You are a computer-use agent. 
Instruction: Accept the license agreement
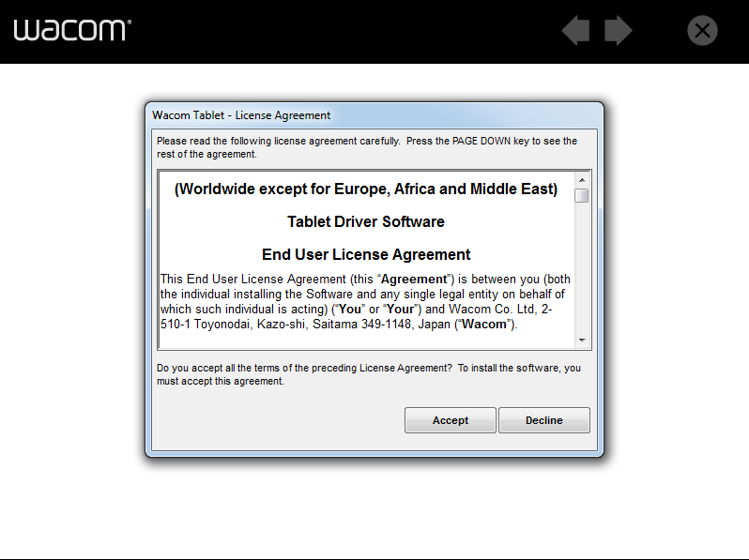pos(450,420)
